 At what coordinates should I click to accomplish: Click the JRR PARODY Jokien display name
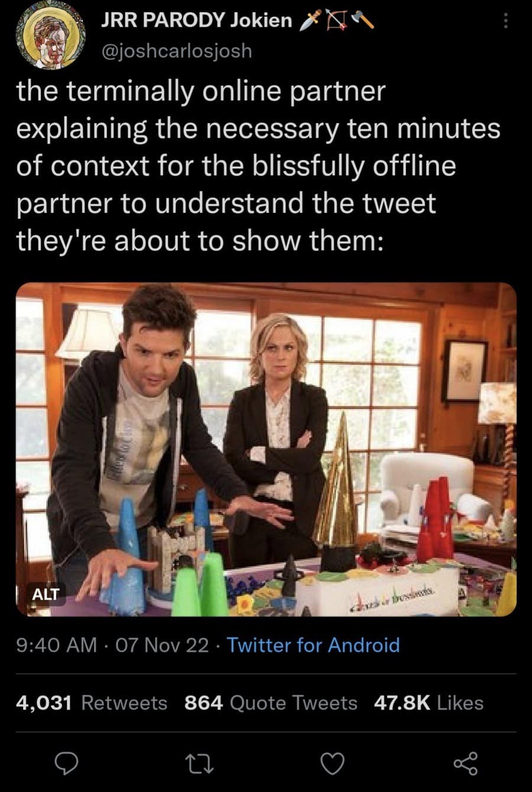pyautogui.click(x=197, y=20)
